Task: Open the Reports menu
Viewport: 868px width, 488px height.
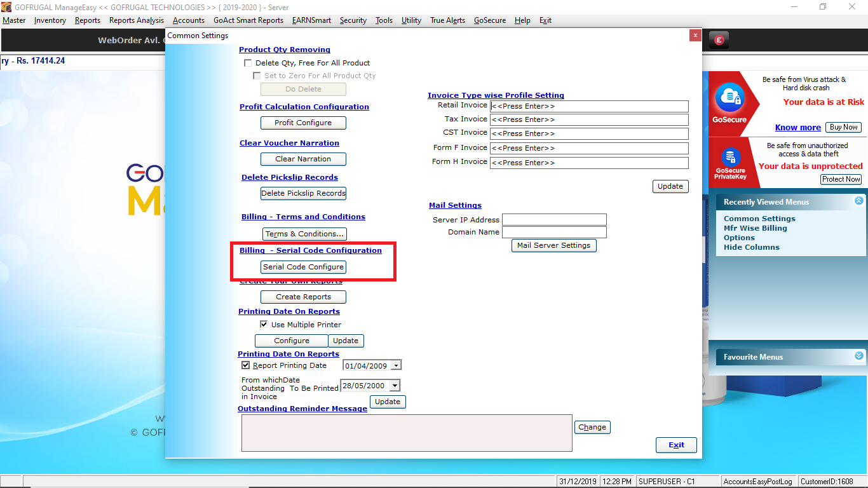Action: pos(88,20)
